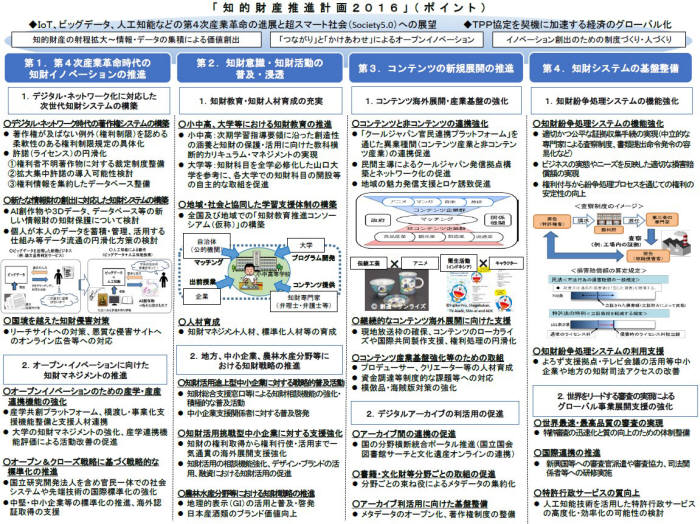The image size is (700, 524).
Task: Click the bullet "地理的表示(GI)の活用と普及・啓発"
Action: [x=248, y=503]
